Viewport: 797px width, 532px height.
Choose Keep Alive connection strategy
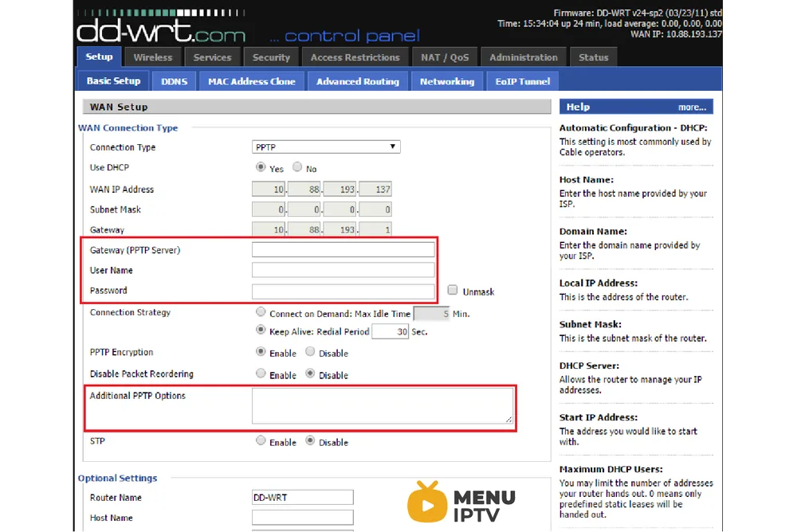click(x=261, y=330)
